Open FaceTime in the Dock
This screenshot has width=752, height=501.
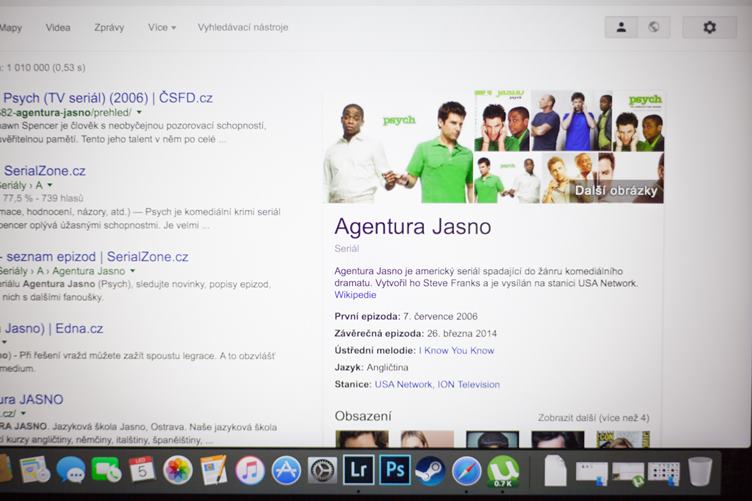[x=106, y=469]
